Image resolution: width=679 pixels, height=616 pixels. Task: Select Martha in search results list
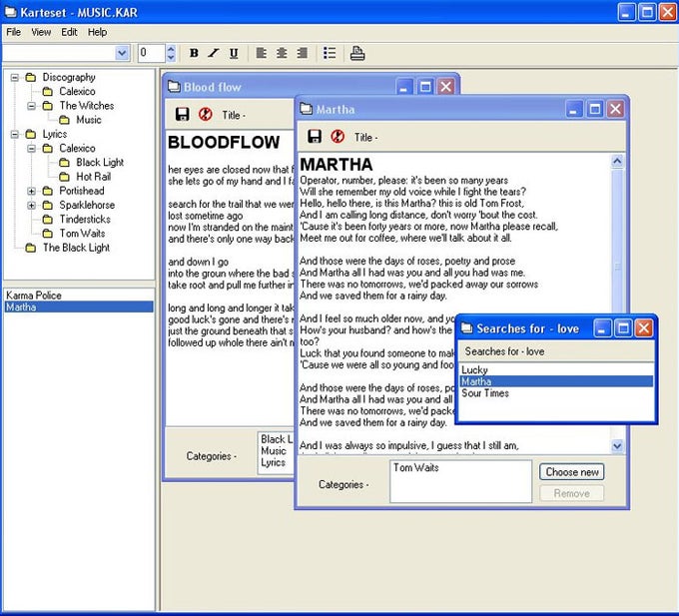click(556, 381)
